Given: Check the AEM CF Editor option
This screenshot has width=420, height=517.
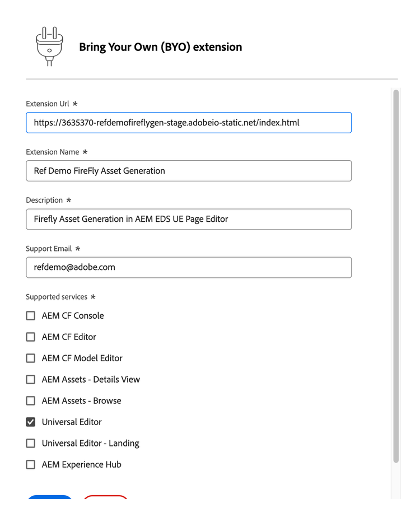Looking at the screenshot, I should [x=31, y=337].
